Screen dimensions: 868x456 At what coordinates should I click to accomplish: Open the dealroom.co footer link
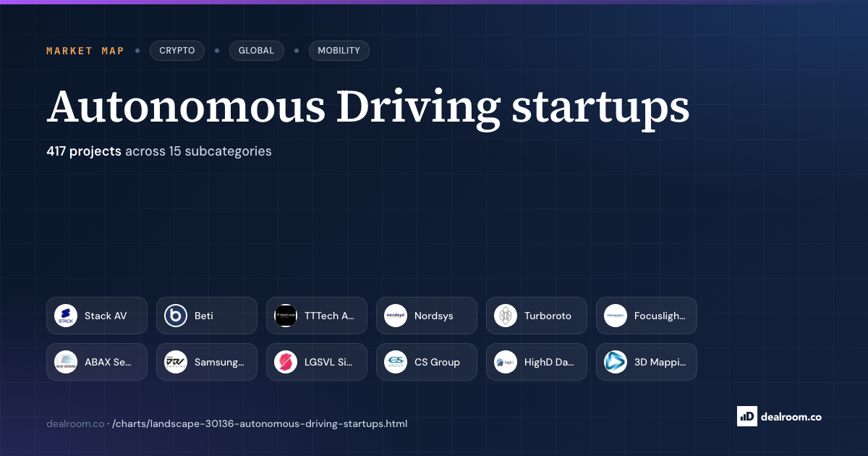click(75, 423)
